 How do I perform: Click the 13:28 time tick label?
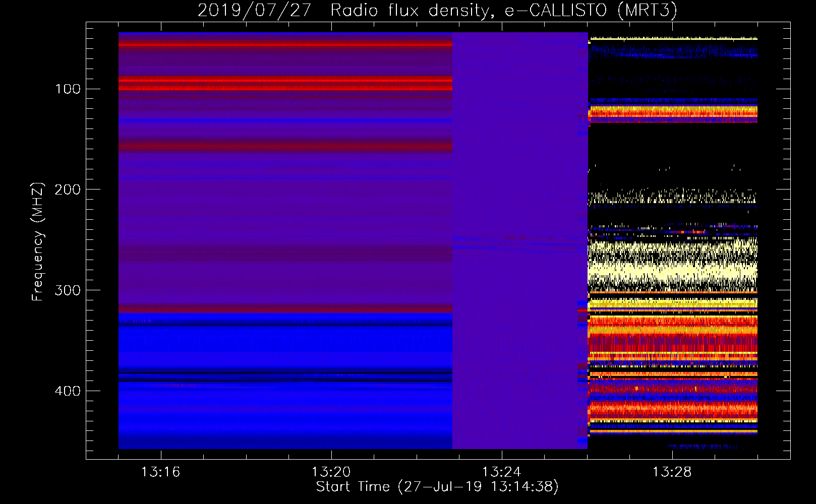pos(672,472)
